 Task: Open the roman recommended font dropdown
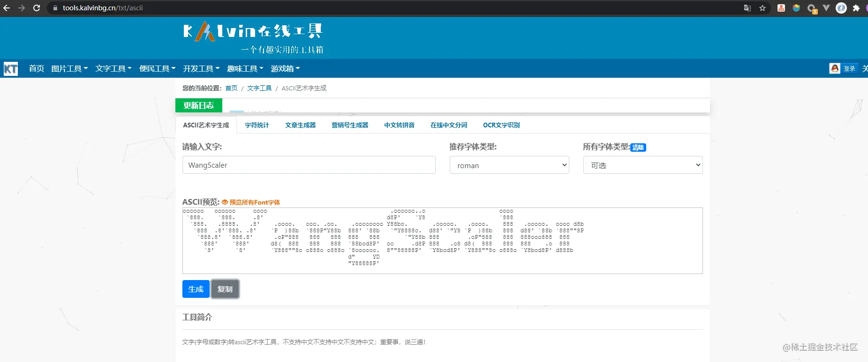tap(509, 165)
